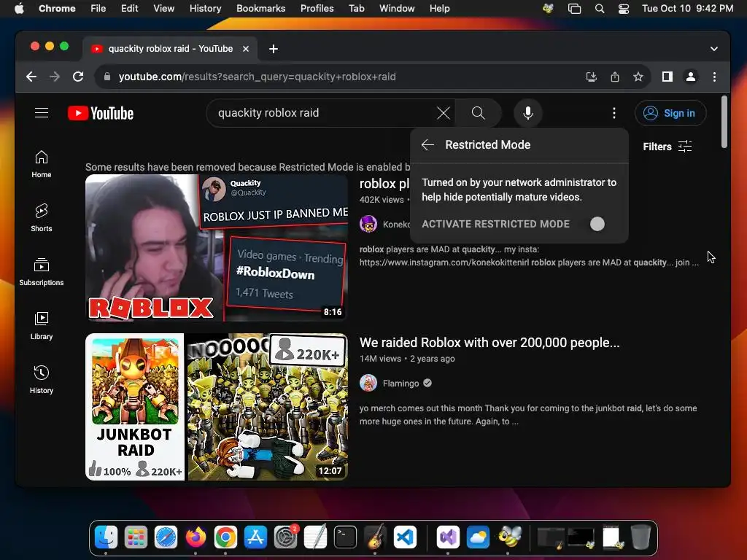The height and width of the screenshot is (560, 747).
Task: Start voice search with the microphone icon
Action: [x=528, y=113]
